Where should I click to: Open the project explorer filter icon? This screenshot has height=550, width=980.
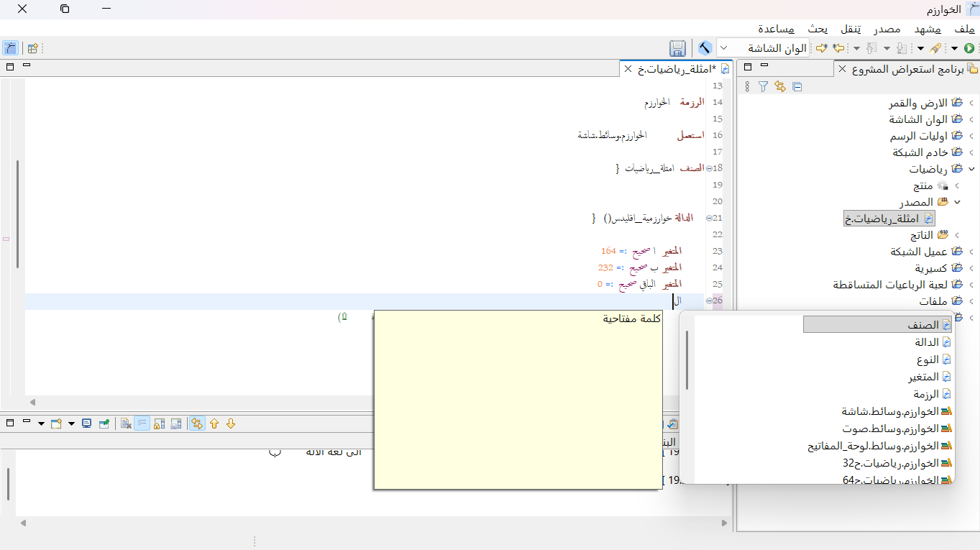(x=763, y=86)
